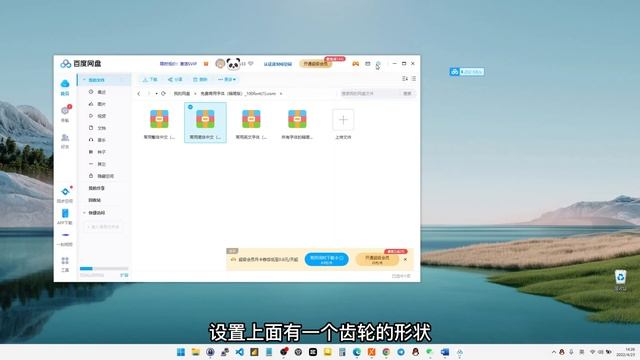Image resolution: width=640 pixels, height=360 pixels.
Task: Click the orange VIP gift icon
Action: tap(206, 64)
